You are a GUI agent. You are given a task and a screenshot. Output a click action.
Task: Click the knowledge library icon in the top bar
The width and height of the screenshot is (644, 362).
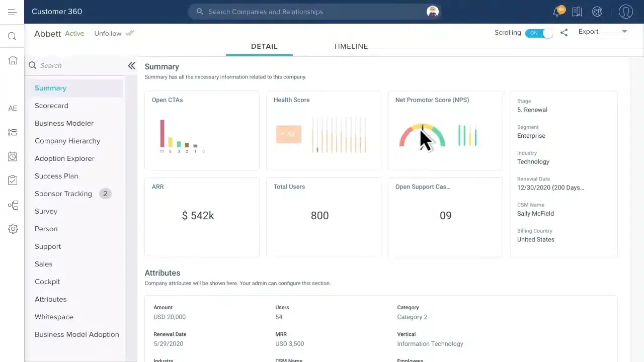[577, 12]
